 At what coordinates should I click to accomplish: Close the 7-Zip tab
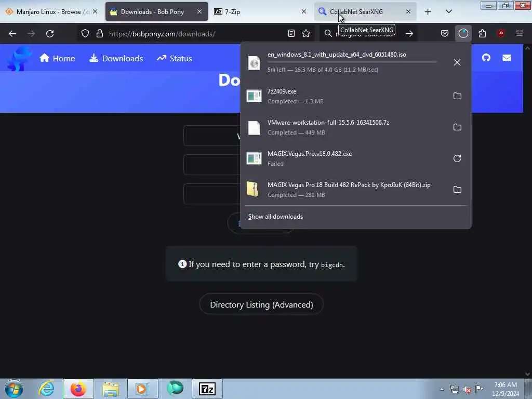coord(303,12)
